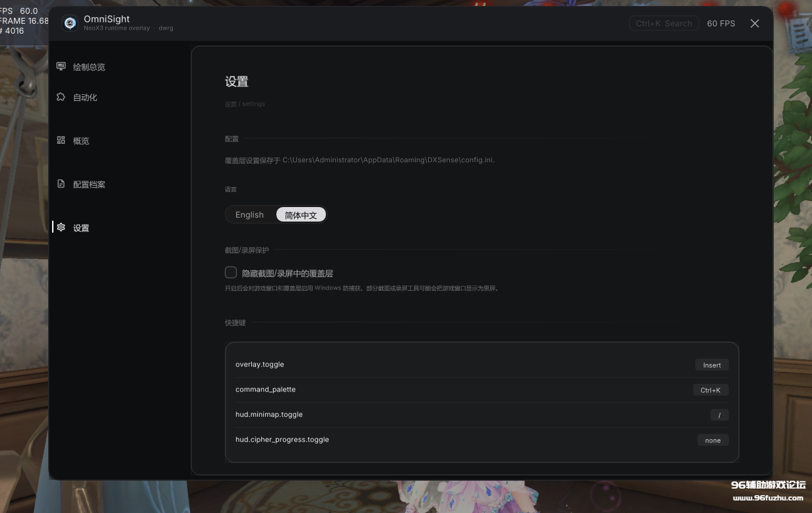Switch language to 简体中文

(x=301, y=215)
